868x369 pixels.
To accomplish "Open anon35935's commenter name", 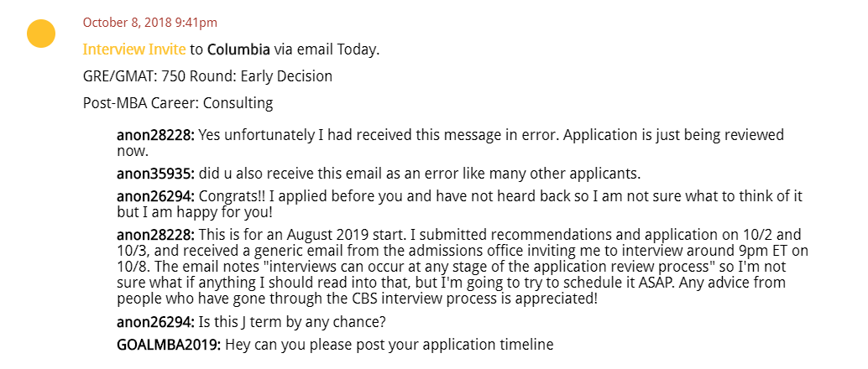I will pyautogui.click(x=155, y=174).
